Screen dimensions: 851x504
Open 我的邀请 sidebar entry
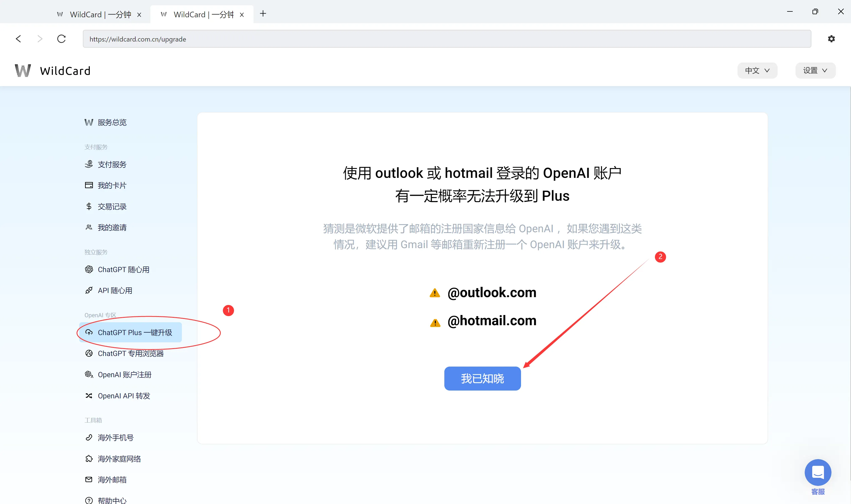click(x=112, y=227)
